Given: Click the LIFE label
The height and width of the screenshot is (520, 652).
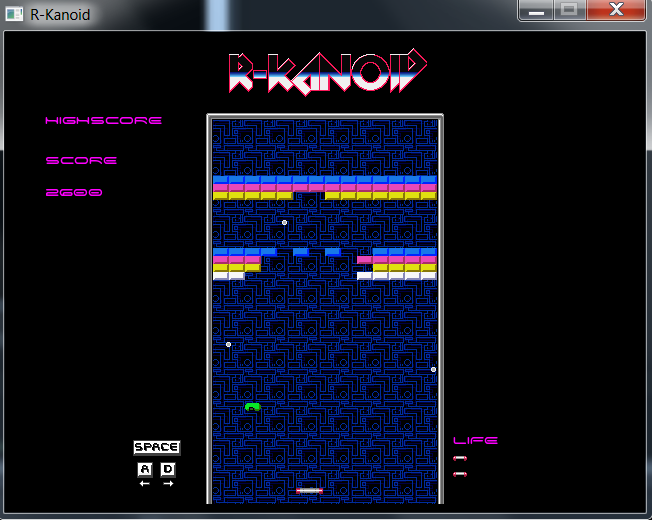Looking at the screenshot, I should (475, 440).
